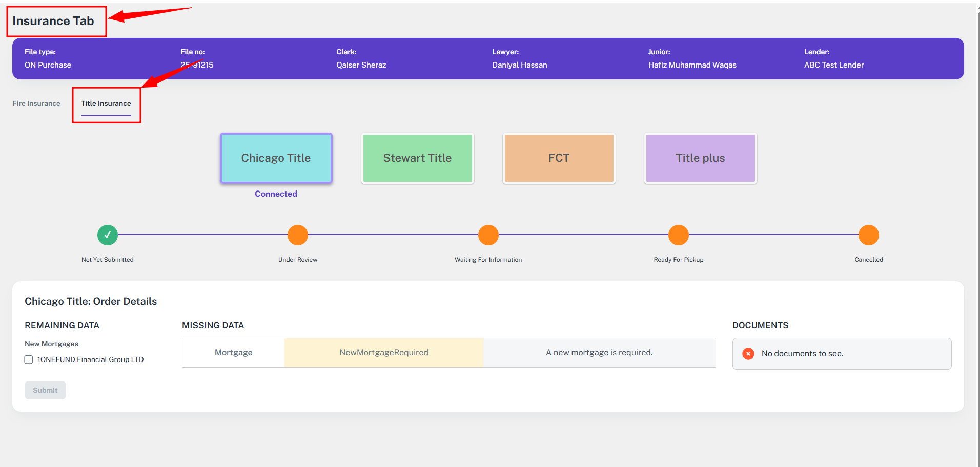Click the Cancelled status circle
The width and height of the screenshot is (980, 467).
click(x=868, y=235)
